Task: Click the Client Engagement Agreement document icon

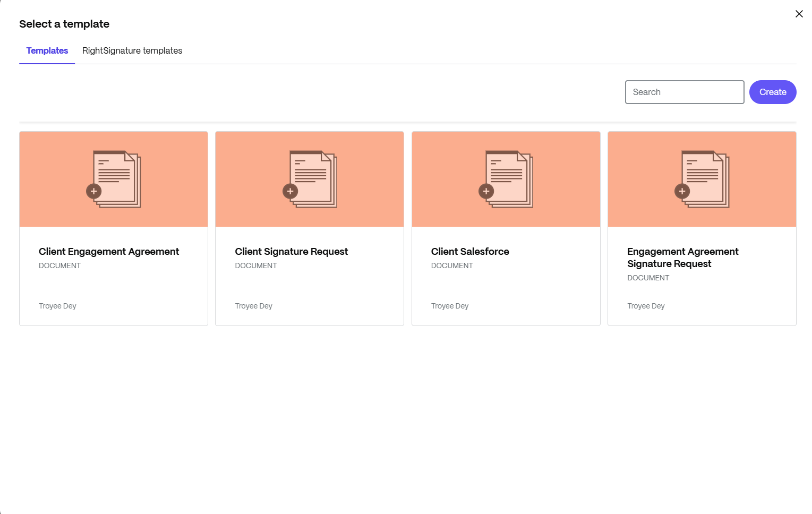Action: (114, 179)
